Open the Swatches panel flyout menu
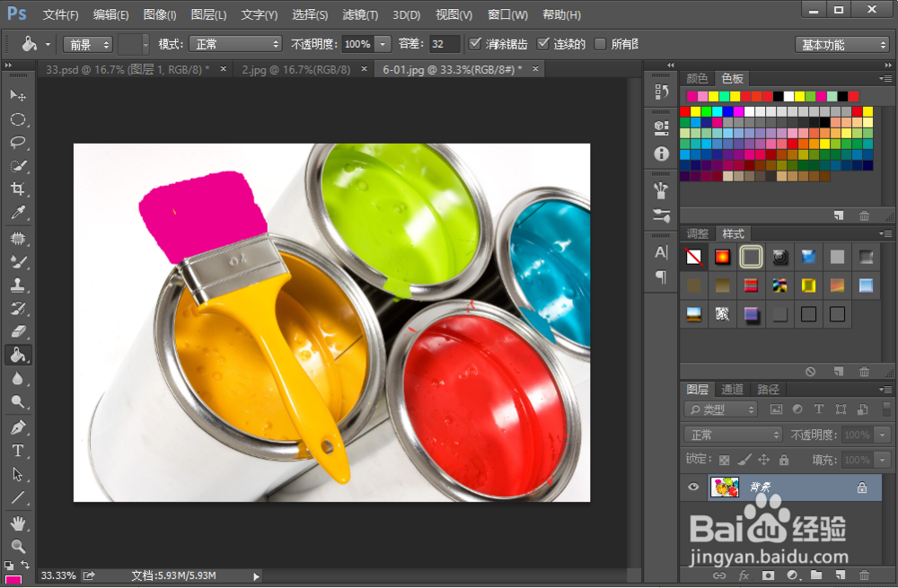The image size is (898, 588). 885,78
